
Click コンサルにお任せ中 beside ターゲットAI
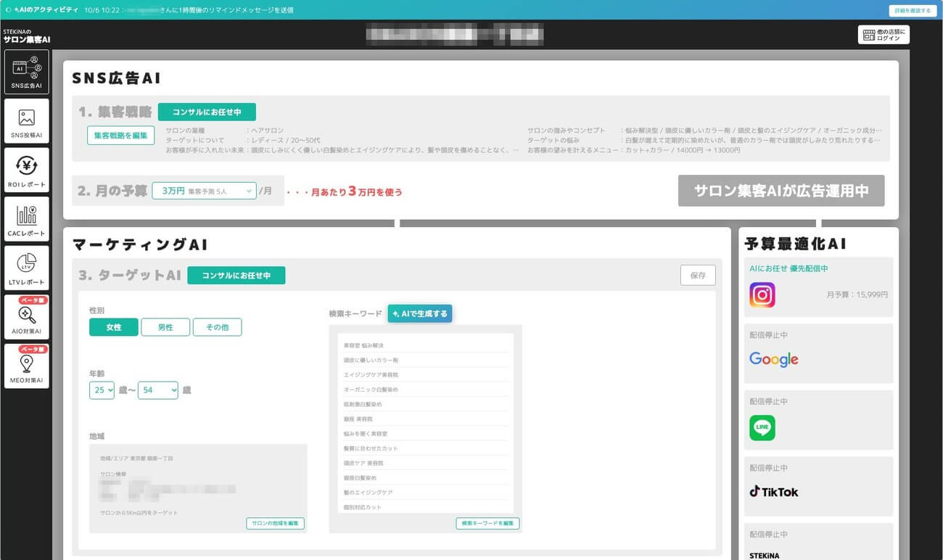[236, 276]
